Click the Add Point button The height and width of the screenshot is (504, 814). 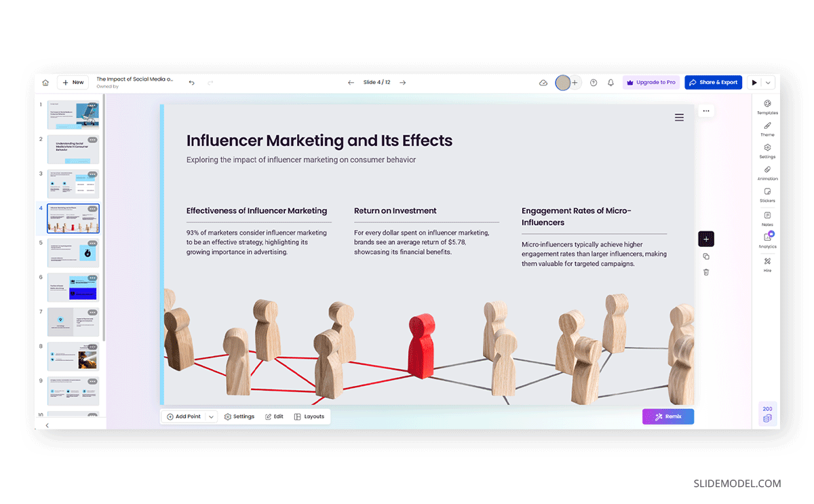tap(183, 416)
